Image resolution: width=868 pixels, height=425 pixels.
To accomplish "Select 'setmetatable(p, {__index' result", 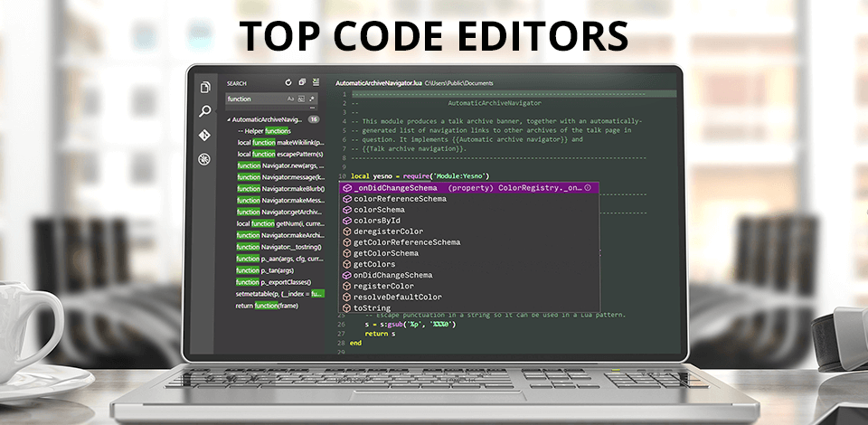I will click(280, 294).
